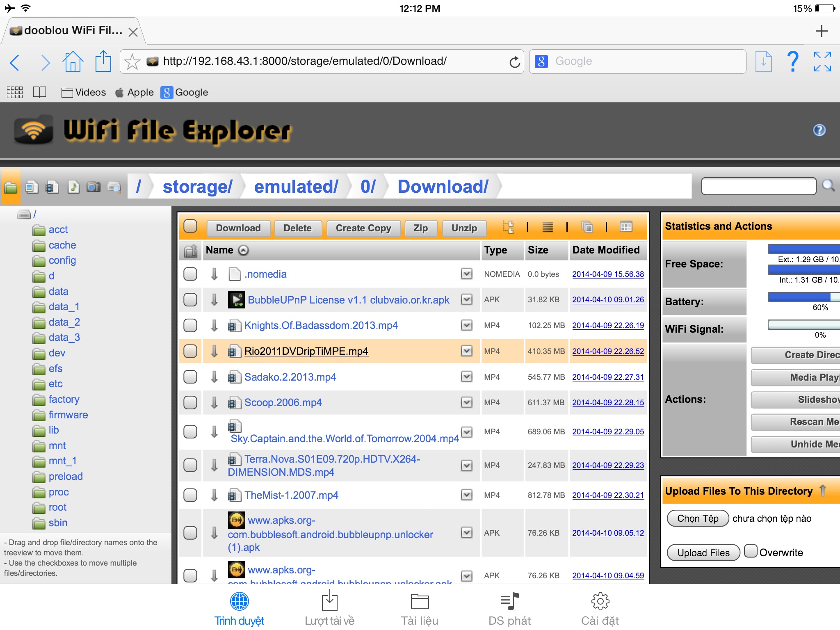Switch to tree view layout icon

point(508,226)
